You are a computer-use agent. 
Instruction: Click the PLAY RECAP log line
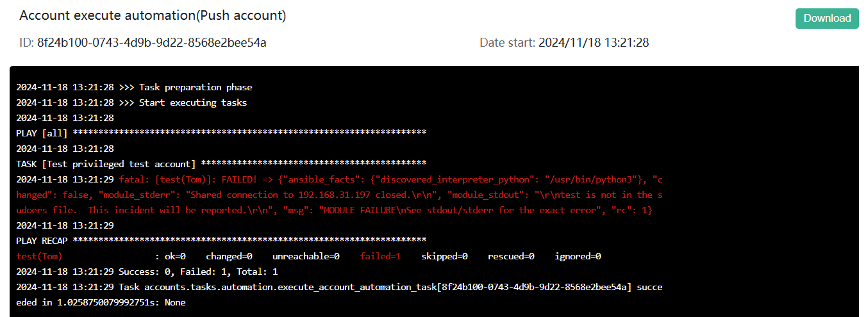tap(221, 241)
